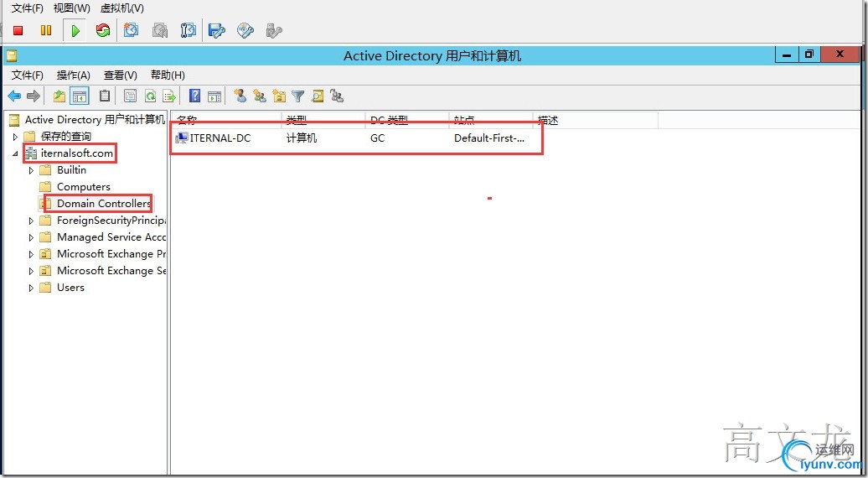The image size is (868, 478).
Task: Open VM console 文件(F) menu at top
Action: tap(27, 8)
